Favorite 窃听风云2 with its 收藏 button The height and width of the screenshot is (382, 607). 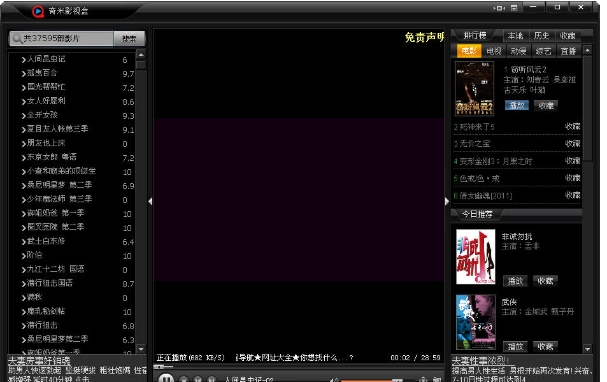pos(546,105)
